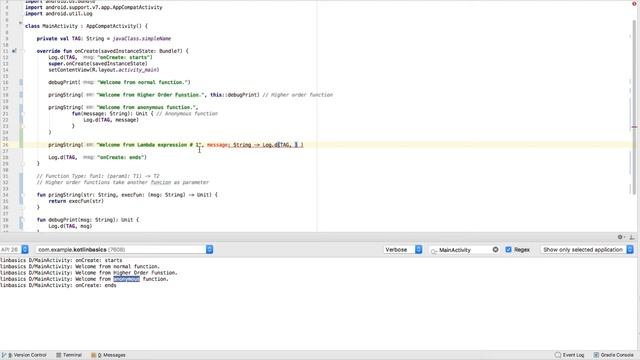
Task: Click '"Welcome from Lambda expression # 1"' string
Action: (149, 145)
